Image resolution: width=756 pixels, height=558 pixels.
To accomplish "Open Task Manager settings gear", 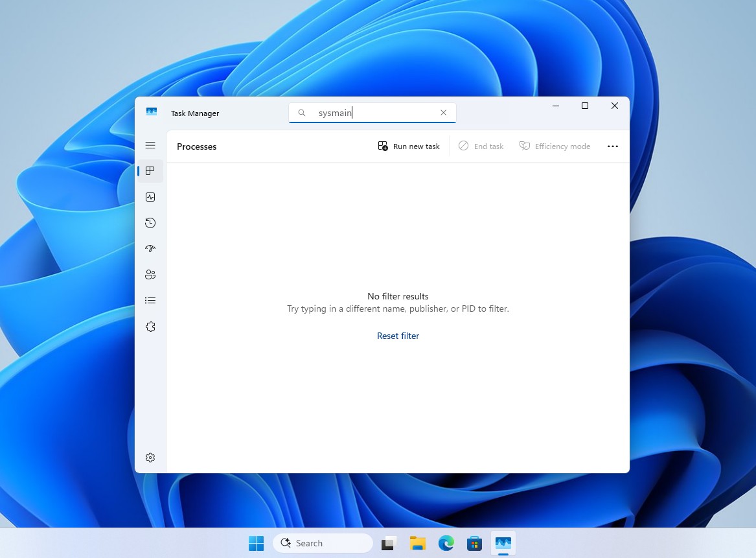I will (x=150, y=457).
